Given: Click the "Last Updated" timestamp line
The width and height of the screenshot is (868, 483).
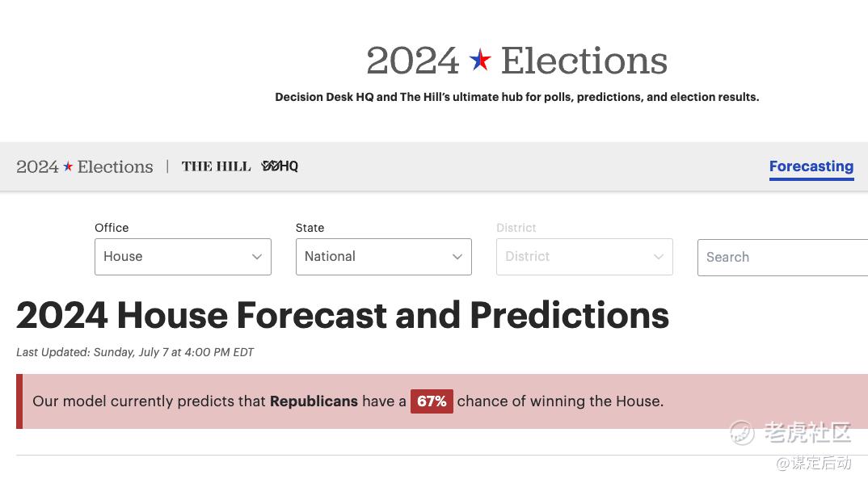Looking at the screenshot, I should tap(135, 352).
